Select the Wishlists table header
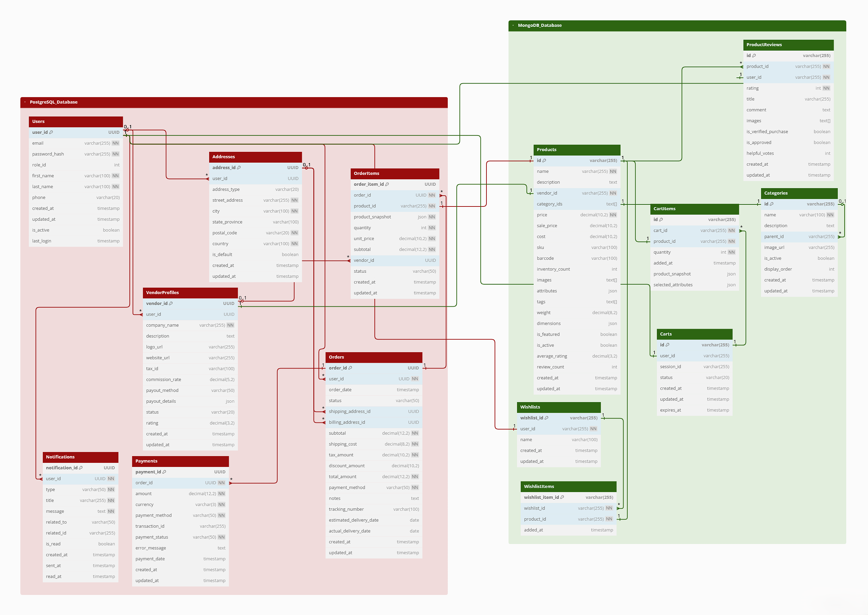 [x=559, y=407]
